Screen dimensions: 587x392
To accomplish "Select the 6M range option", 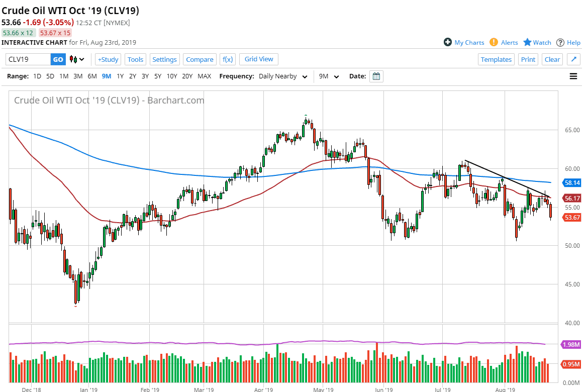I will coord(92,76).
